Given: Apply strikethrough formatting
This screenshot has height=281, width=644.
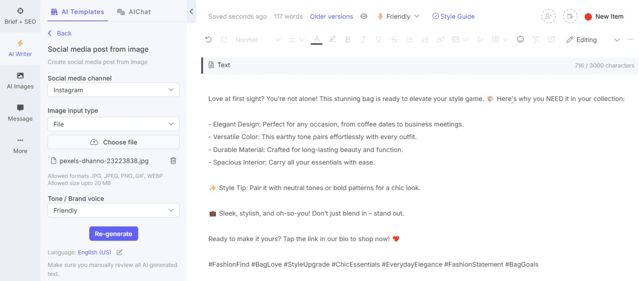Looking at the screenshot, I should [394, 39].
